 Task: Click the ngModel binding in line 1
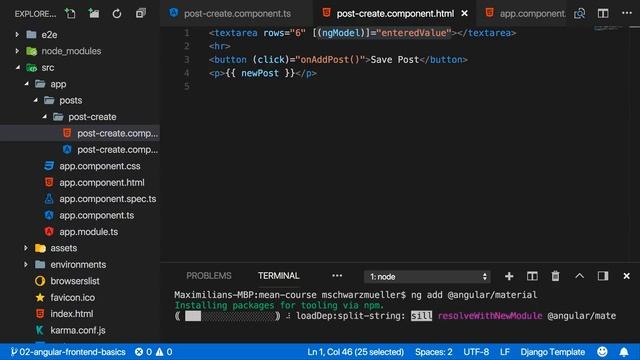click(342, 33)
